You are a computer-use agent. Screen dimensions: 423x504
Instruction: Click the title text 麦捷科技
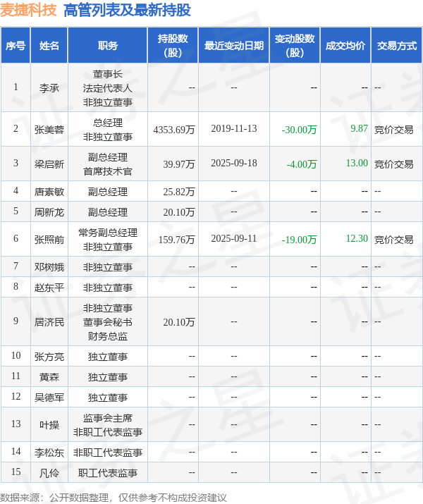pos(28,10)
